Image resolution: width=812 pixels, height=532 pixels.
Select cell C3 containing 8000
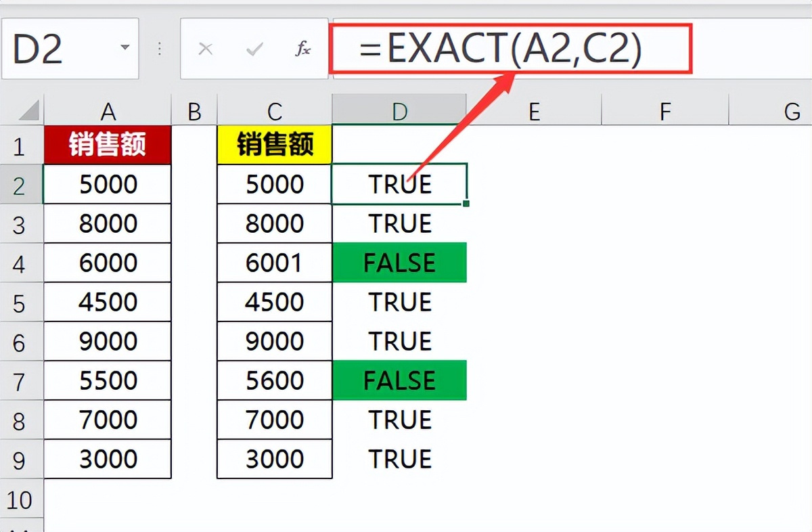[x=275, y=223]
